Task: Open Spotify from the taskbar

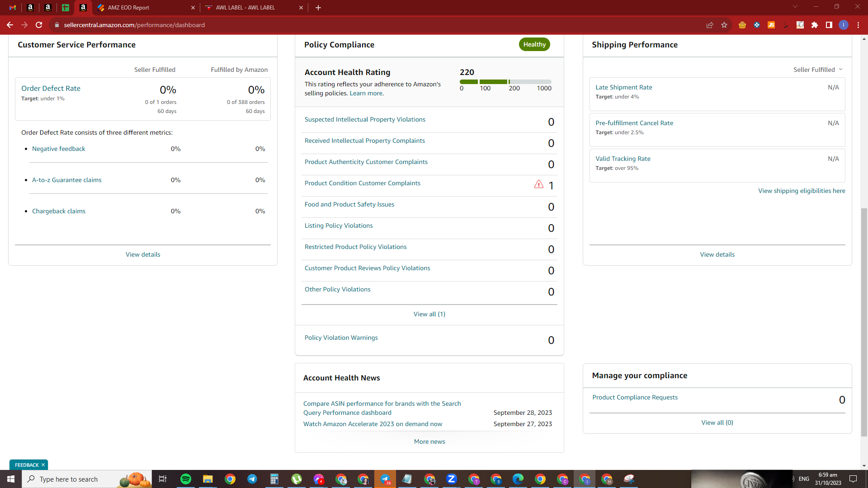Action: 186,479
